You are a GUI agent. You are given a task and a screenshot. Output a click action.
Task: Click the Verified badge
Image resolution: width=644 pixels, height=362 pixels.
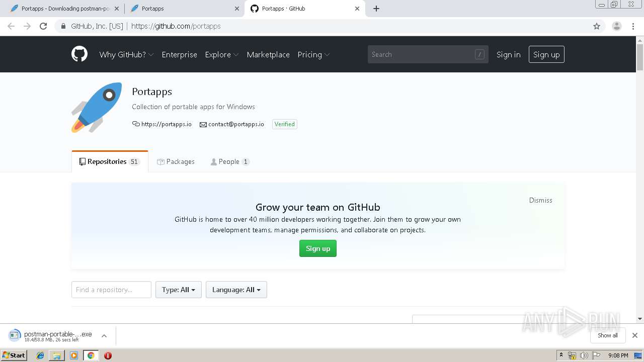point(285,124)
